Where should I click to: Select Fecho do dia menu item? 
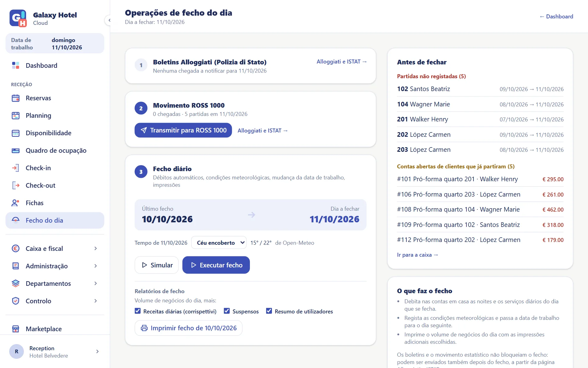55,220
